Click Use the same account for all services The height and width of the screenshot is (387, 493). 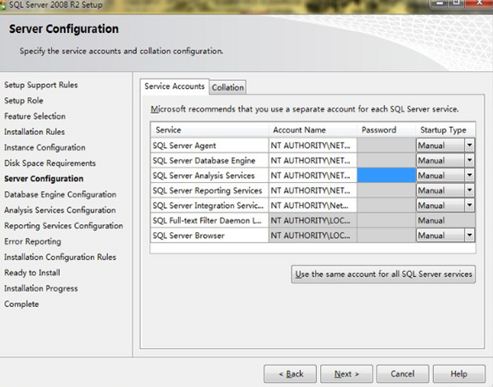pyautogui.click(x=383, y=274)
